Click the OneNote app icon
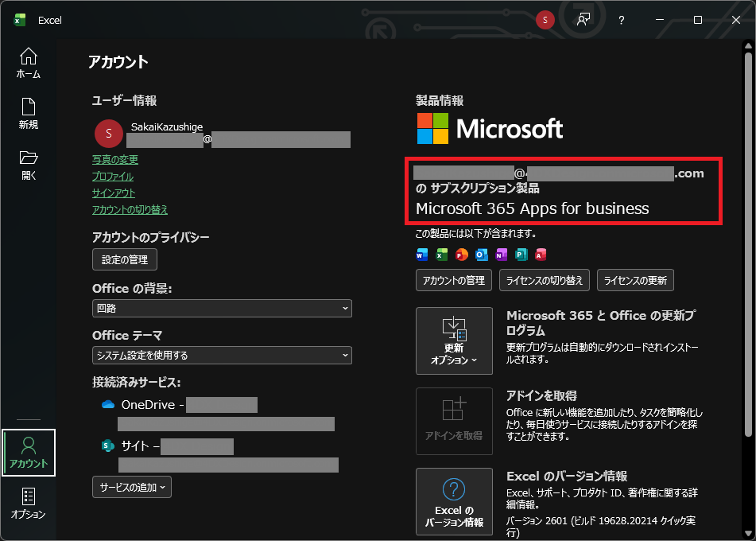The image size is (756, 541). tap(502, 255)
